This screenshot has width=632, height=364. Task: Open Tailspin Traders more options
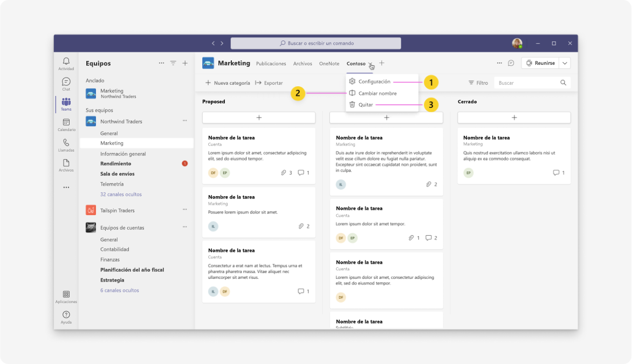click(x=184, y=209)
